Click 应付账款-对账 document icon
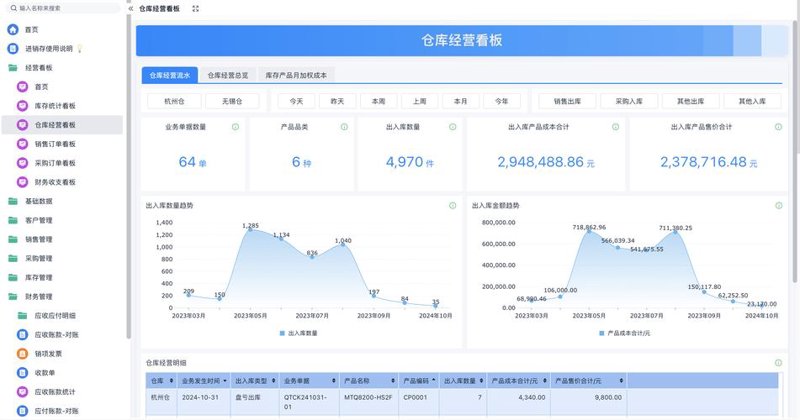Screen dimensions: 800x420 (22, 411)
